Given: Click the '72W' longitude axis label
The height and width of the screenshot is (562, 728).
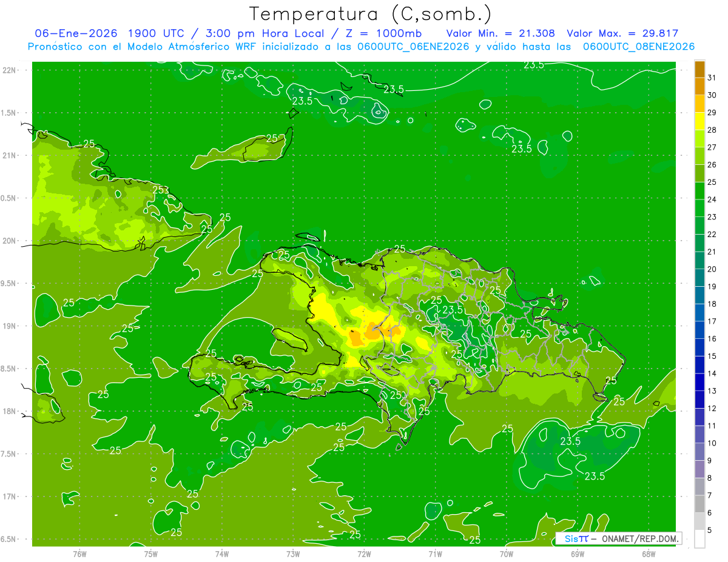Looking at the screenshot, I should (364, 553).
